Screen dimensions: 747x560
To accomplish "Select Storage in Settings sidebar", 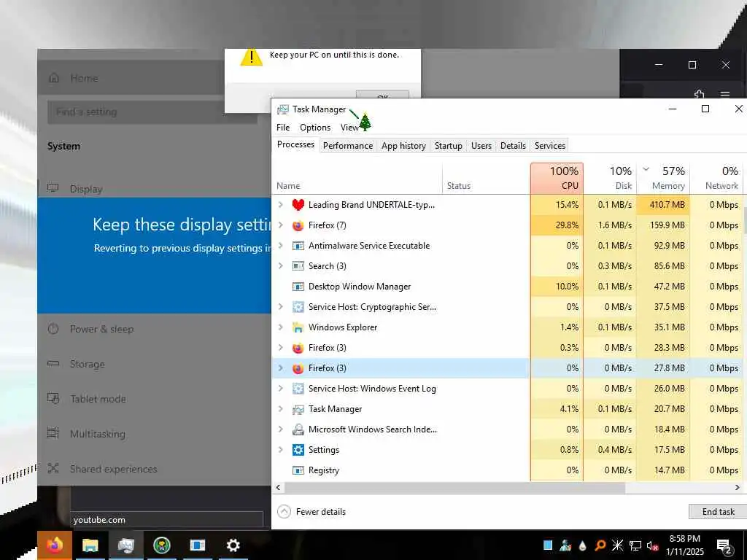I will pos(88,364).
